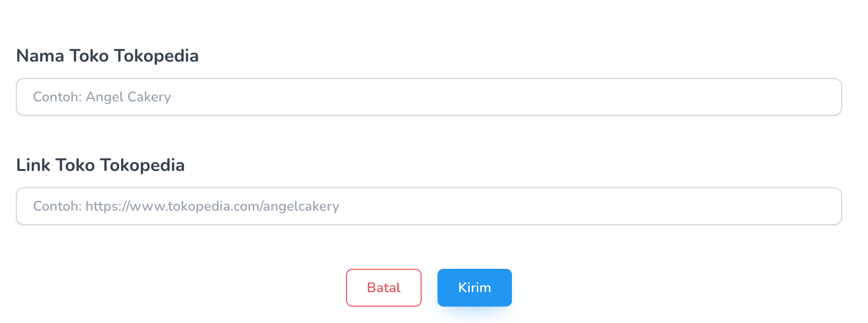Hit Kirim to send the store details

(x=474, y=288)
